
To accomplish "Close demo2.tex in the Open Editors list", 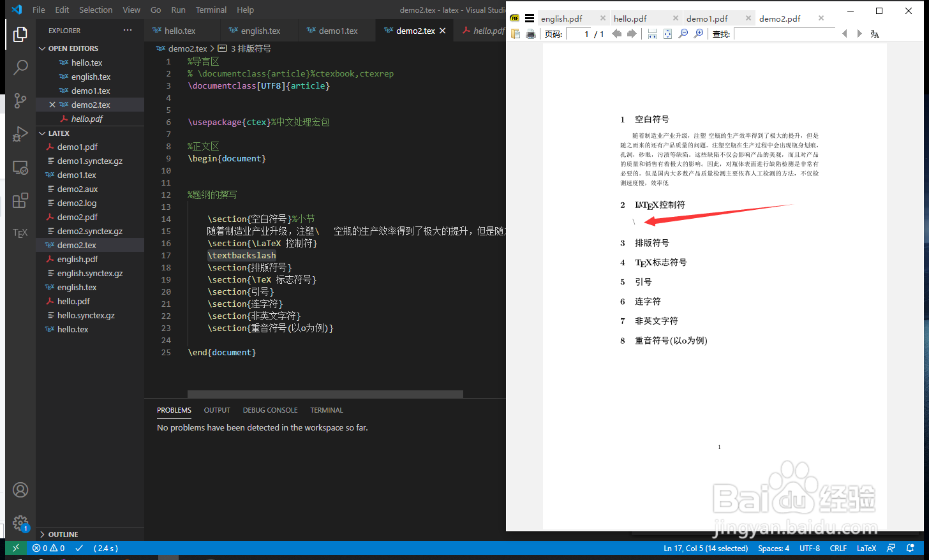I will 52,105.
